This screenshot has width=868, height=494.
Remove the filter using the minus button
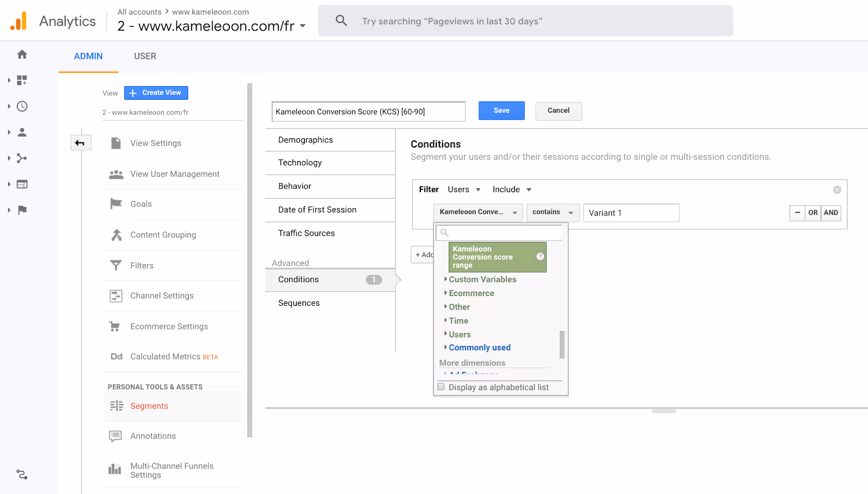point(797,213)
